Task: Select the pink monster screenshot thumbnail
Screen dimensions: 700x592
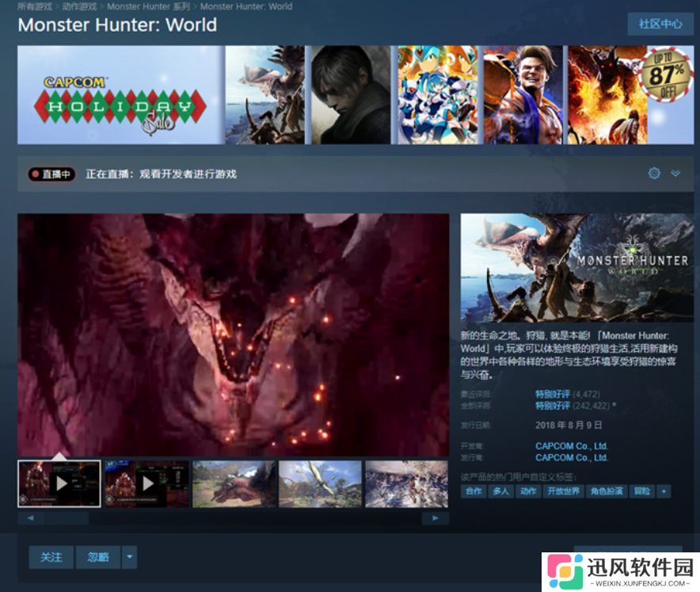Action: tap(234, 484)
